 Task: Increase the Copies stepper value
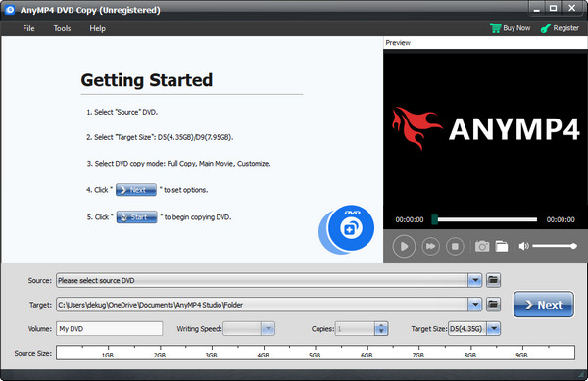[381, 325]
